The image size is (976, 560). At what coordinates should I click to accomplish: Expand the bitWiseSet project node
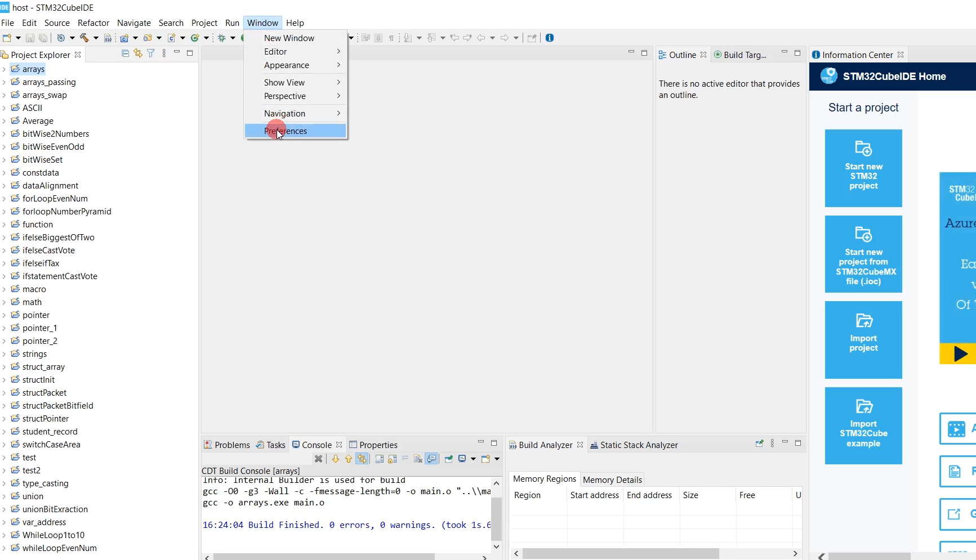(4, 160)
